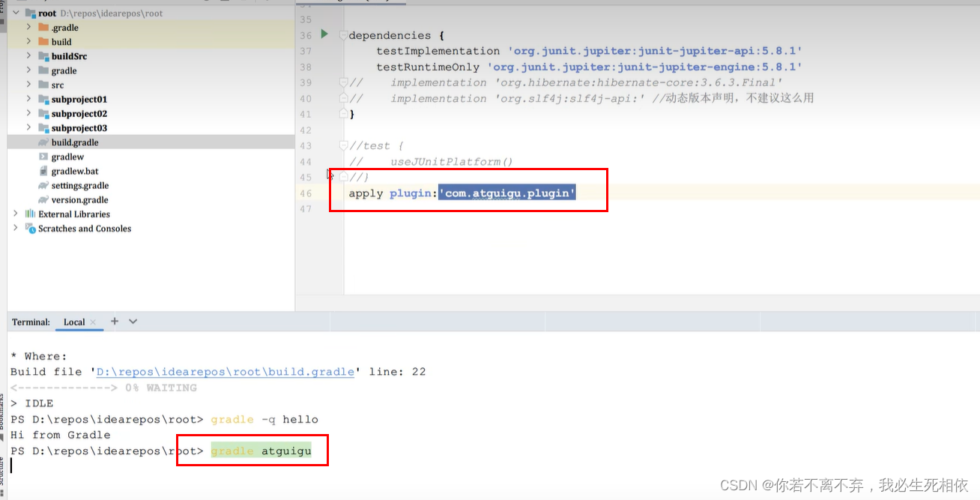Viewport: 980px width, 500px height.
Task: Click '0% WAITING' progress line in terminal
Action: (103, 388)
